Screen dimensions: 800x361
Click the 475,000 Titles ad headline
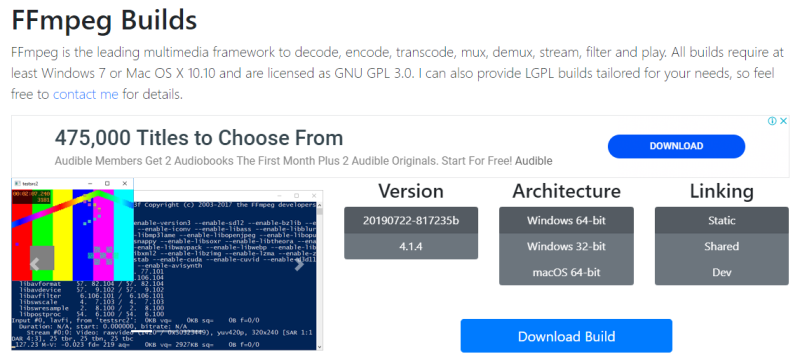(198, 138)
